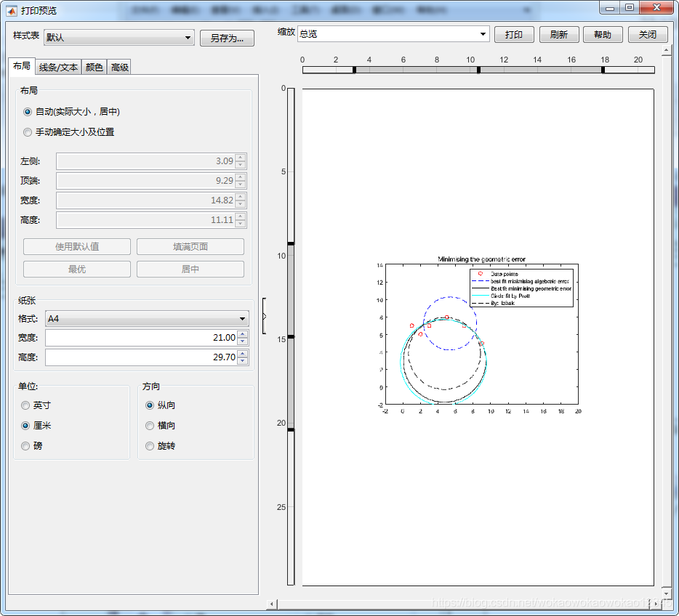Open the 样式表 dropdown showing 默认
The height and width of the screenshot is (616, 679).
click(188, 36)
